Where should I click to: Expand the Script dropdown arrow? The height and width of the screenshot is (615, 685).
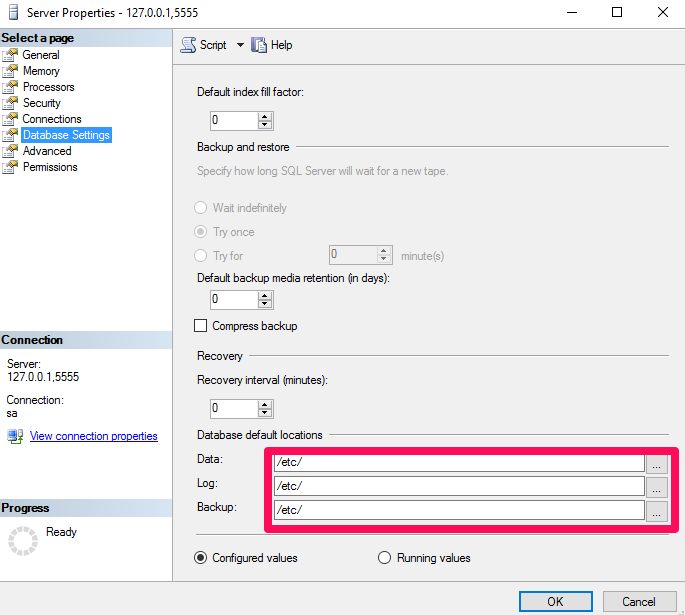(x=240, y=45)
